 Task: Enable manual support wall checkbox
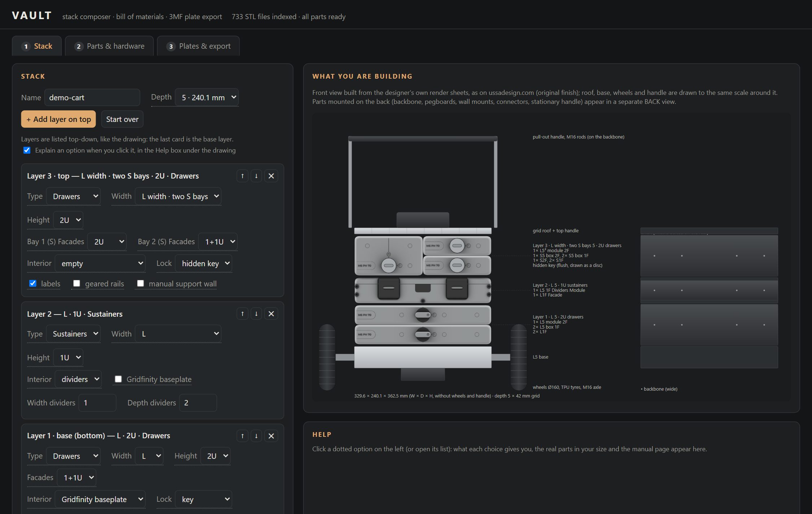pyautogui.click(x=140, y=284)
